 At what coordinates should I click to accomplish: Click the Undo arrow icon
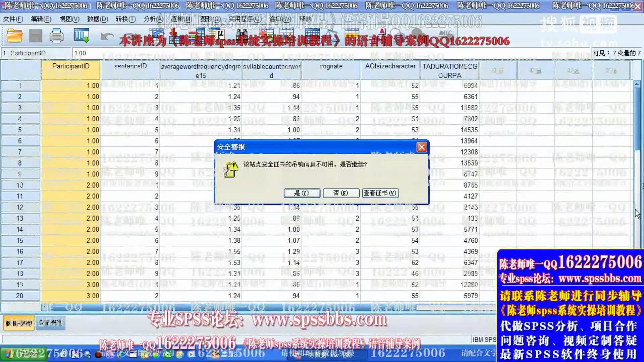coord(107,36)
